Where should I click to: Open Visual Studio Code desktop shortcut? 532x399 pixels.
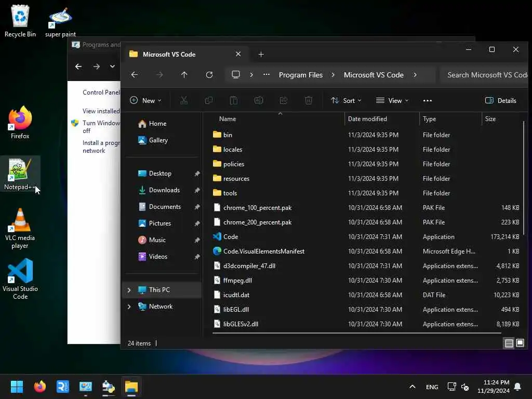[20, 279]
